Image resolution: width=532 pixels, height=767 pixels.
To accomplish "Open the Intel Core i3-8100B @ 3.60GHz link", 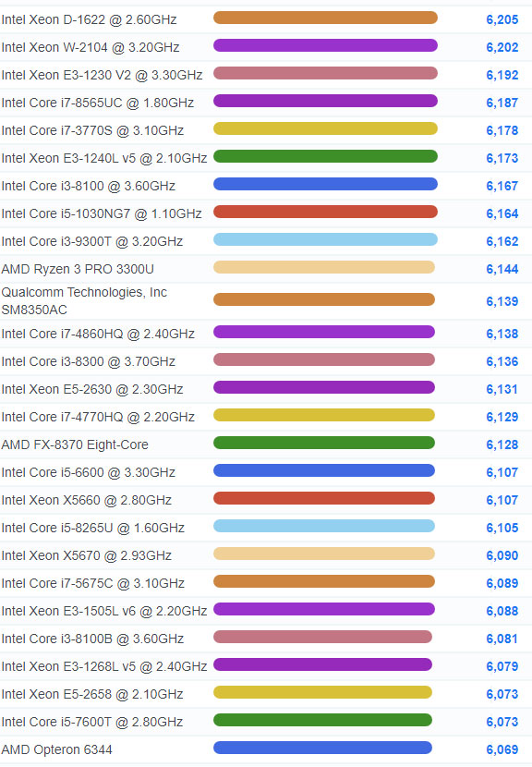I will coord(92,639).
